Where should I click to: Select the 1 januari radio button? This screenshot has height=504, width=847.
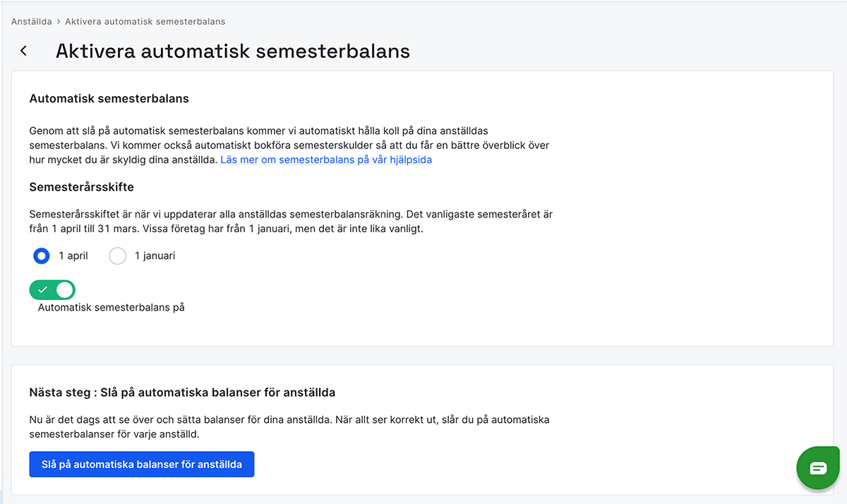[x=117, y=256]
